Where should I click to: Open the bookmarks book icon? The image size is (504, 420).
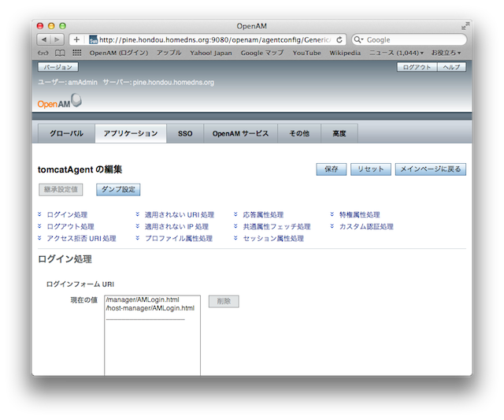pyautogui.click(x=60, y=53)
